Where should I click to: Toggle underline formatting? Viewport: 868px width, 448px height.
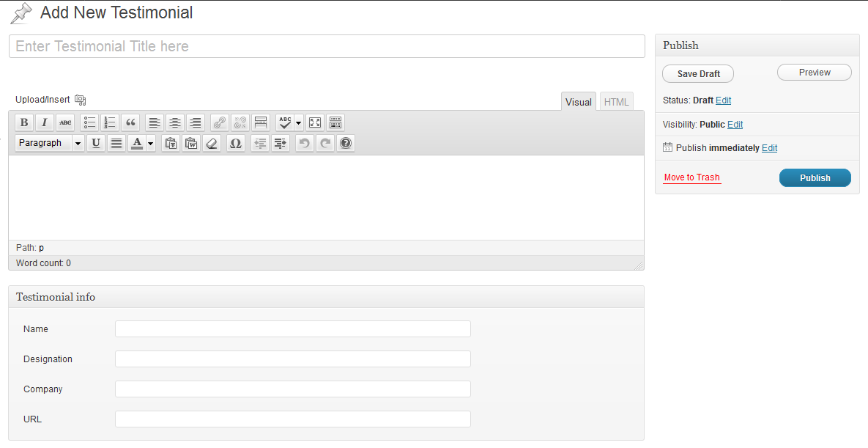click(x=96, y=143)
